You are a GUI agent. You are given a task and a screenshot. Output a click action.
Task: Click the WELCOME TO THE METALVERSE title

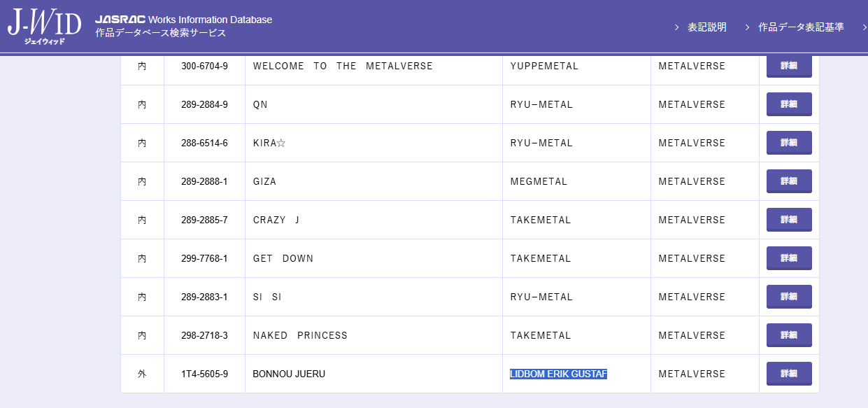point(343,66)
